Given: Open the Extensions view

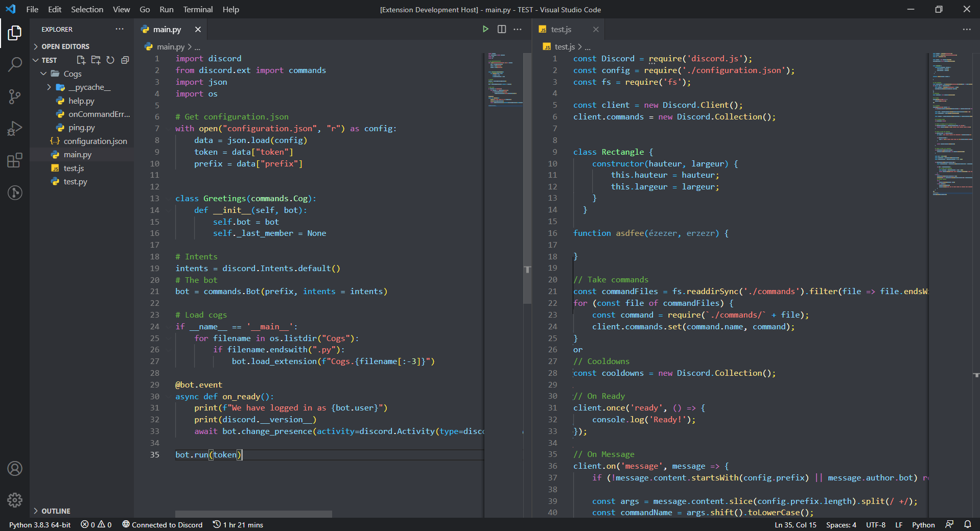Looking at the screenshot, I should (15, 160).
